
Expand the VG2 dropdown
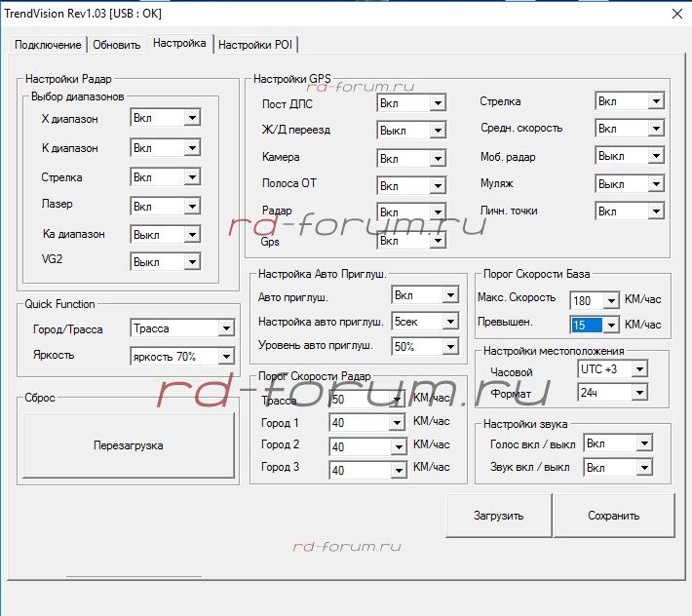[191, 262]
